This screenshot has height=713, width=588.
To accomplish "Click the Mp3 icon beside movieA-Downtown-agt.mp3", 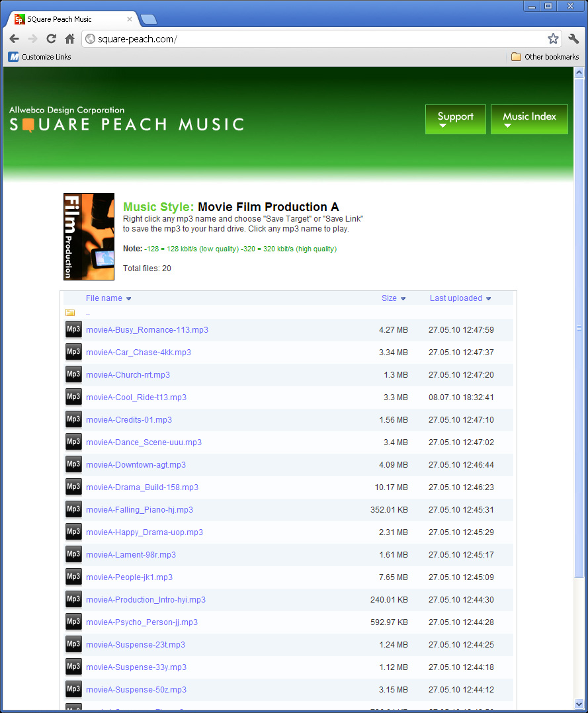I will tap(73, 464).
